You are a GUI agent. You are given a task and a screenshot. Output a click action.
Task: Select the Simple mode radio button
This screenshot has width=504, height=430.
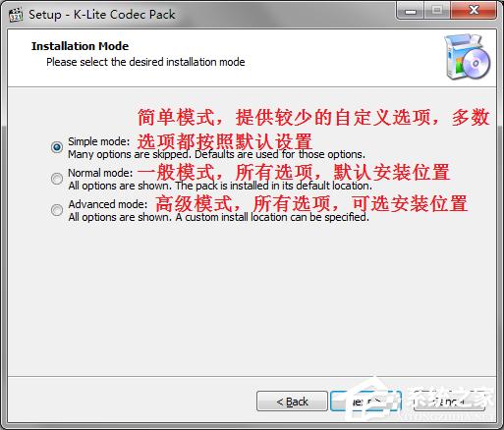(x=57, y=147)
